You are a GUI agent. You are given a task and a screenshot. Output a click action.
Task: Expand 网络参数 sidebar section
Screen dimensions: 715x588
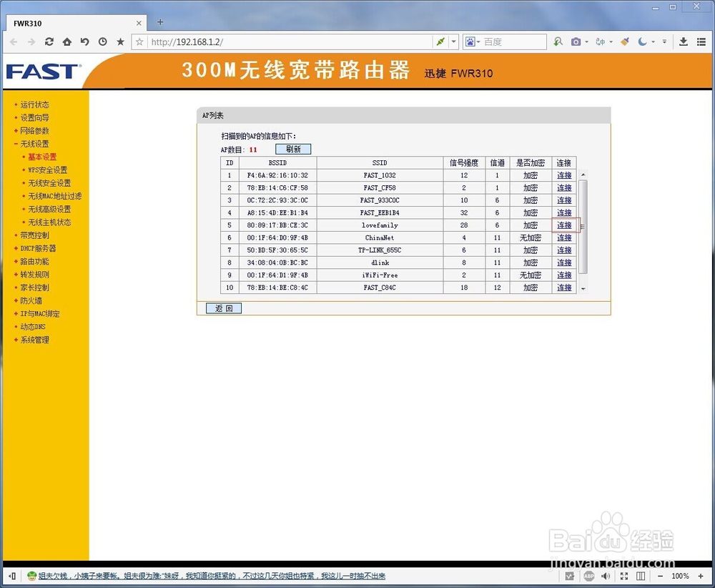coord(34,131)
